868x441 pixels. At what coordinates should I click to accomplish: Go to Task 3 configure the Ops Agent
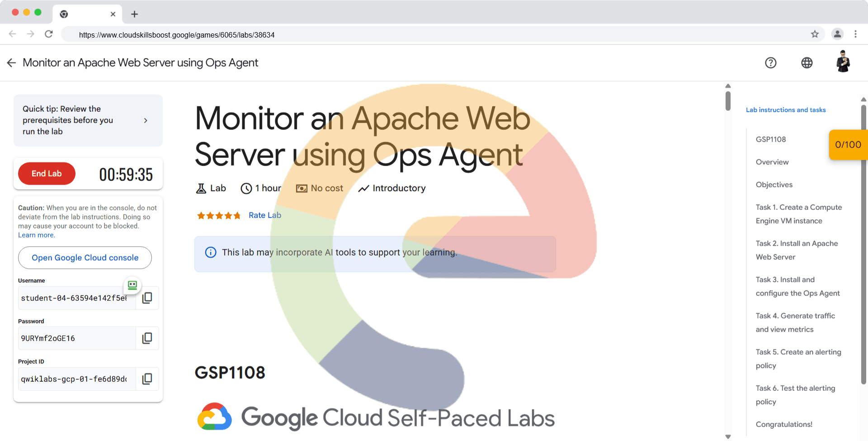click(x=798, y=286)
